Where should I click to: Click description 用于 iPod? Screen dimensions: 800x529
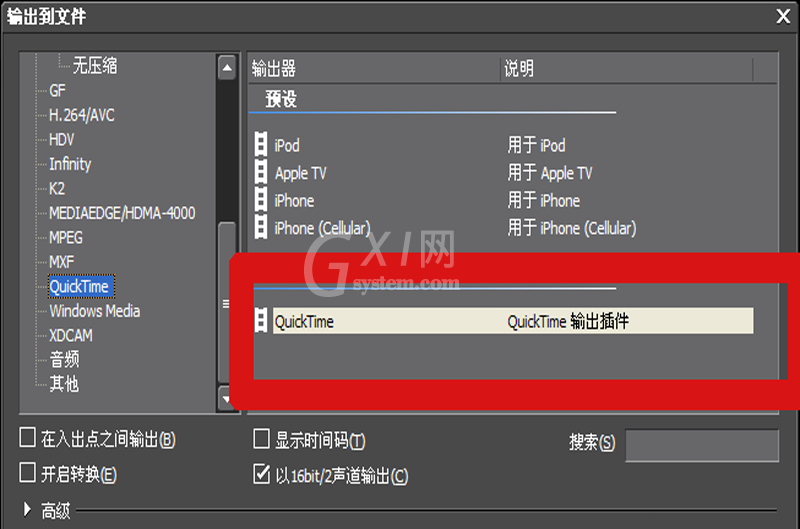536,145
